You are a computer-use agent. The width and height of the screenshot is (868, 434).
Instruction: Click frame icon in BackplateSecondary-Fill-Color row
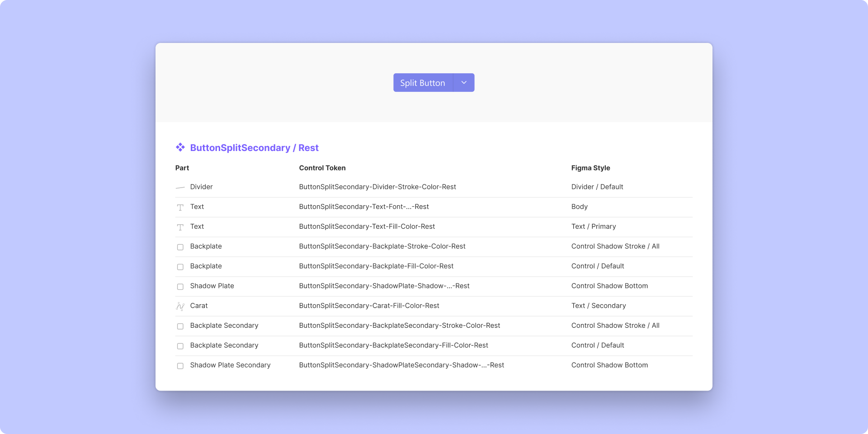click(180, 346)
